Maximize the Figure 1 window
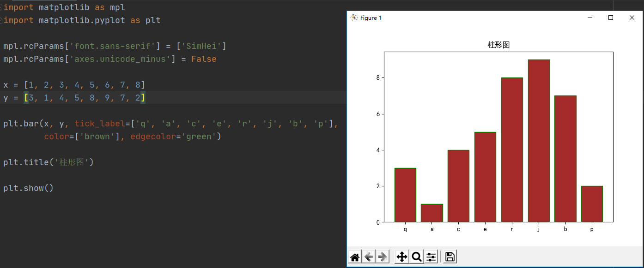The height and width of the screenshot is (268, 644). (611, 18)
